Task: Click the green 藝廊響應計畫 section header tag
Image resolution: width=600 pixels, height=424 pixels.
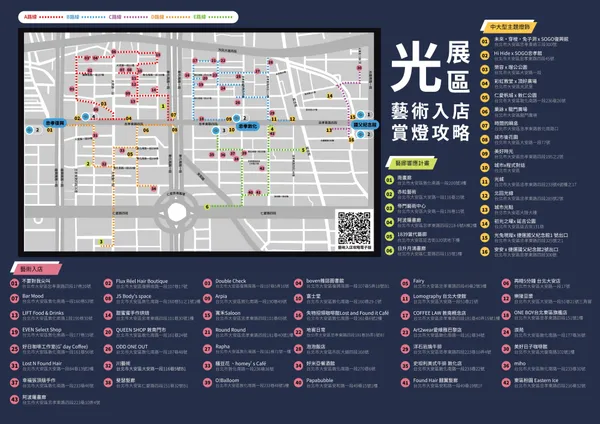Action: tap(411, 163)
